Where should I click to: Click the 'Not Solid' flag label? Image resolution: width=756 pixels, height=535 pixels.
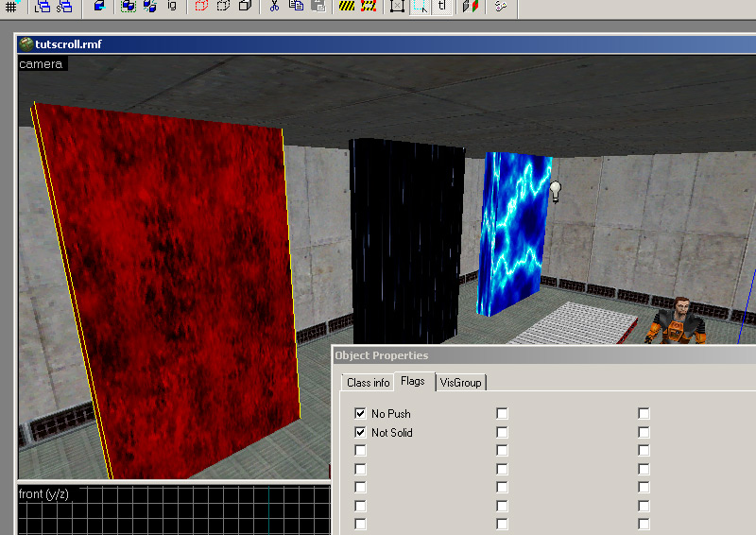392,432
